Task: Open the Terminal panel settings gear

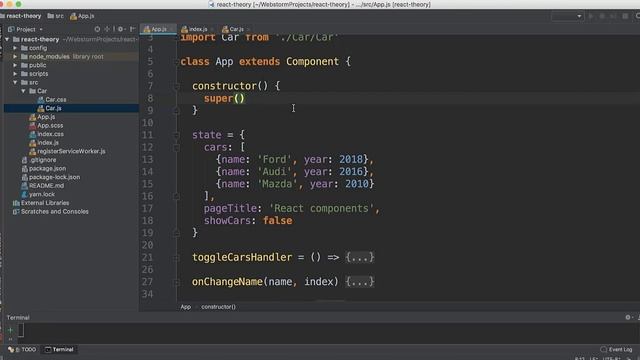Action: coord(628,317)
